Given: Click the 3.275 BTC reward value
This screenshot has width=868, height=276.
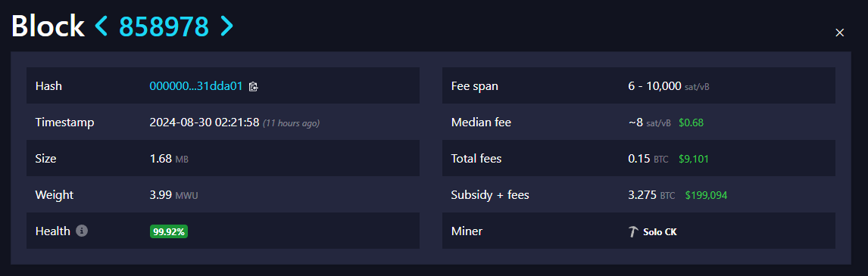Looking at the screenshot, I should (651, 195).
